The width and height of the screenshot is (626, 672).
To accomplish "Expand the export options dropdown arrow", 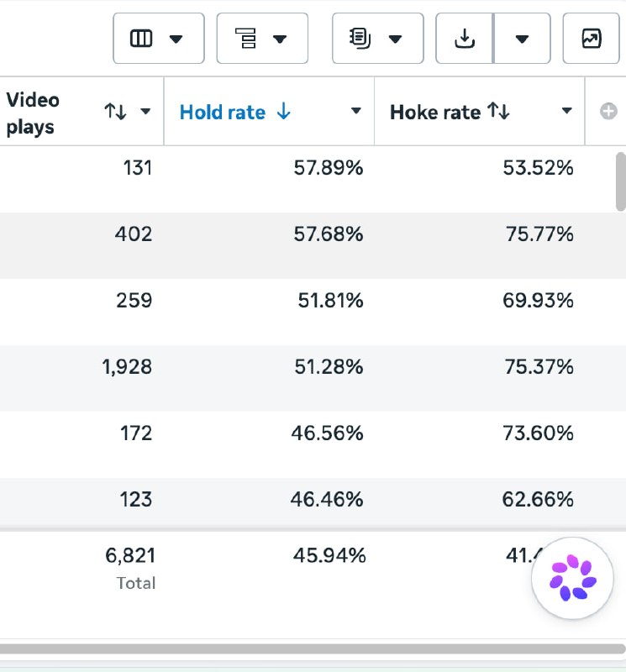I will (522, 39).
